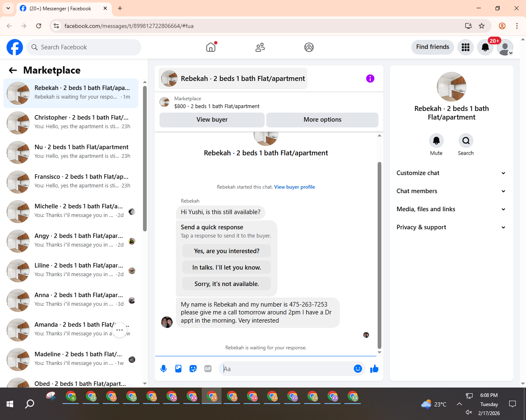
Task: Expand Customize chat section
Action: pos(451,173)
